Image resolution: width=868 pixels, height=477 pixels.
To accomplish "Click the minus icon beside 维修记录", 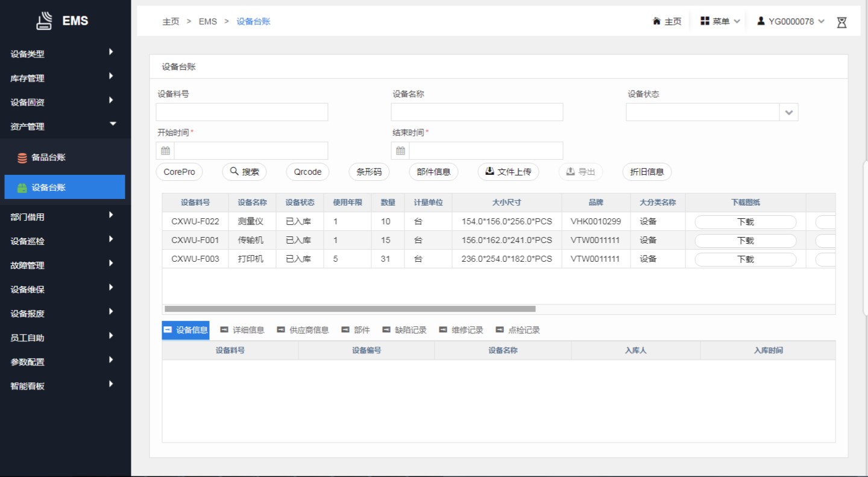I will coord(443,330).
